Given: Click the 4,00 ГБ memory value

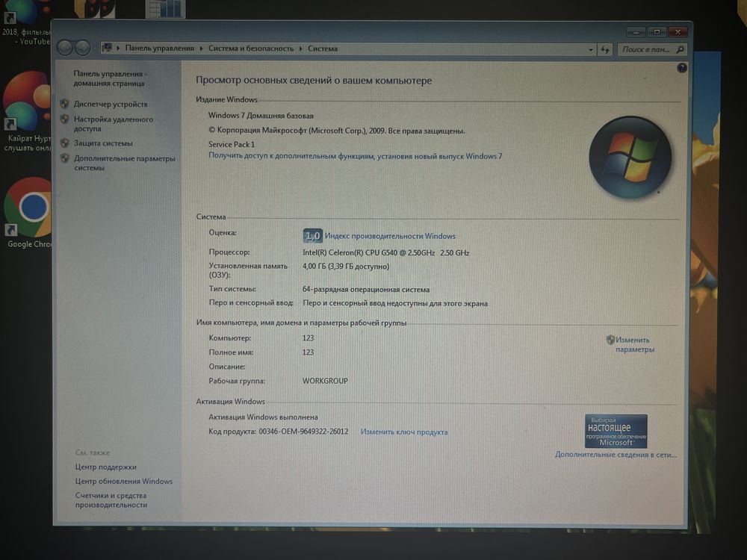Looking at the screenshot, I should tap(346, 267).
